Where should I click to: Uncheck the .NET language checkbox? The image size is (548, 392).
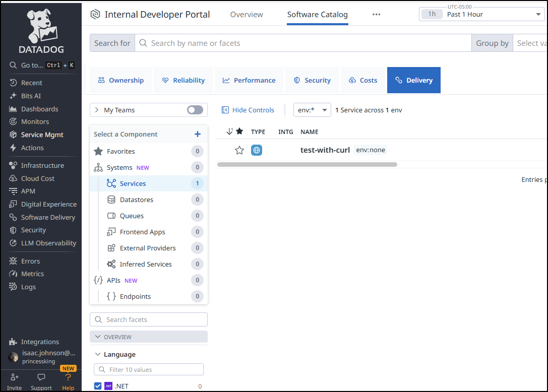(98, 386)
